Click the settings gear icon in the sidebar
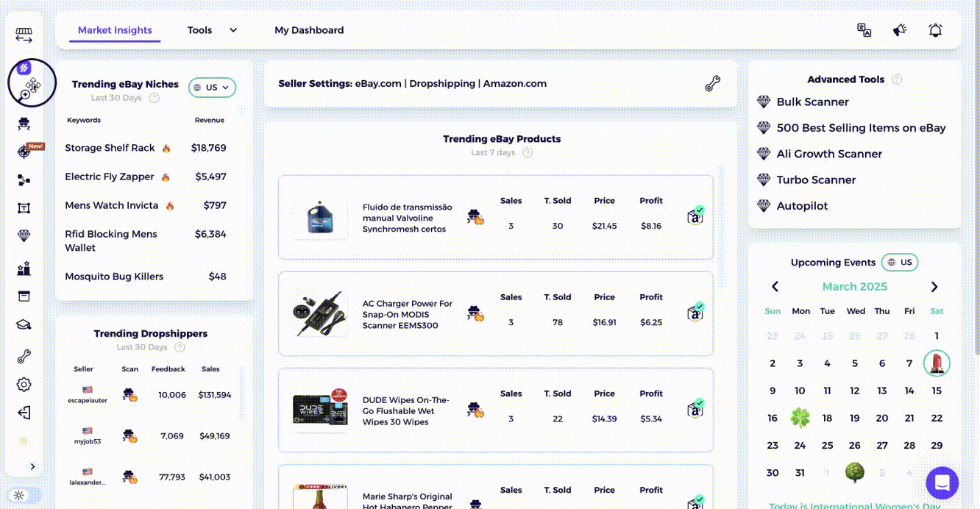980x509 pixels. click(24, 384)
